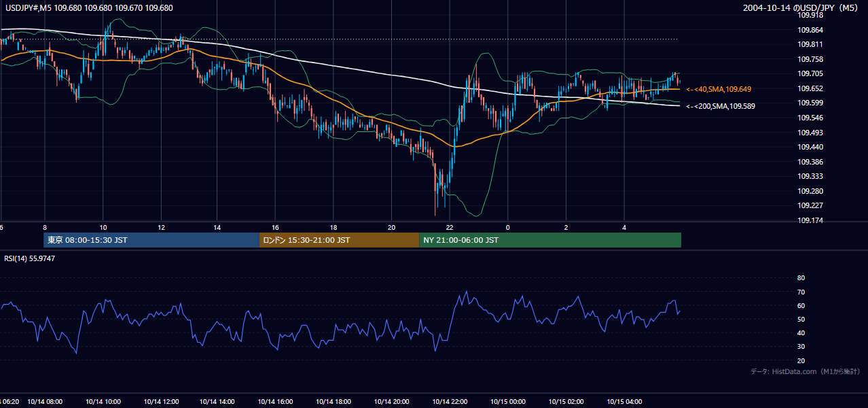Click price axis label 109.493
Viewport: 868px width, 408px height.
tap(810, 133)
